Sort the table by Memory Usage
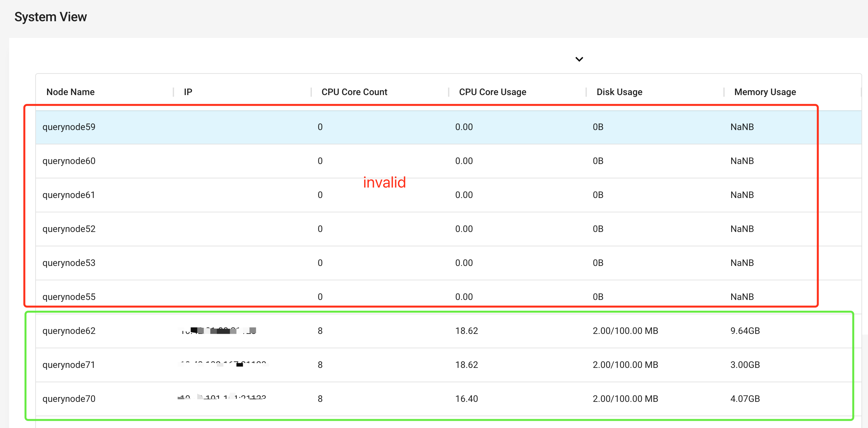The width and height of the screenshot is (868, 428). pos(764,92)
